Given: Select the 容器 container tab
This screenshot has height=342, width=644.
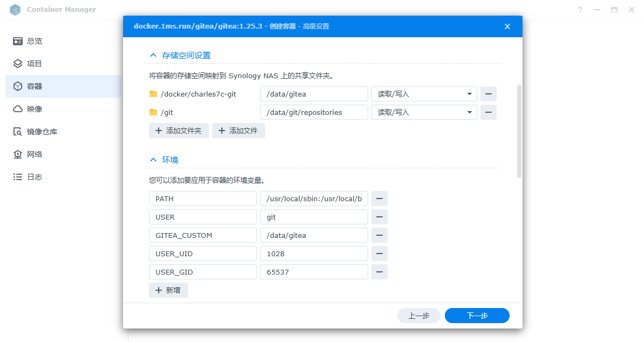Looking at the screenshot, I should coord(34,86).
